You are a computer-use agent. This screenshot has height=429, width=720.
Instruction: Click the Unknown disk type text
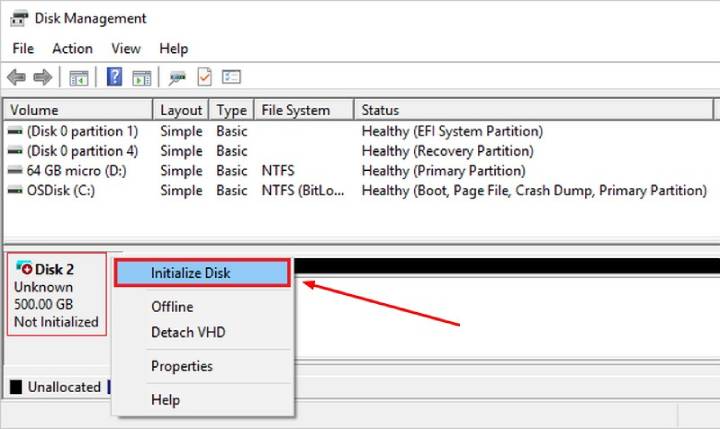[x=43, y=287]
